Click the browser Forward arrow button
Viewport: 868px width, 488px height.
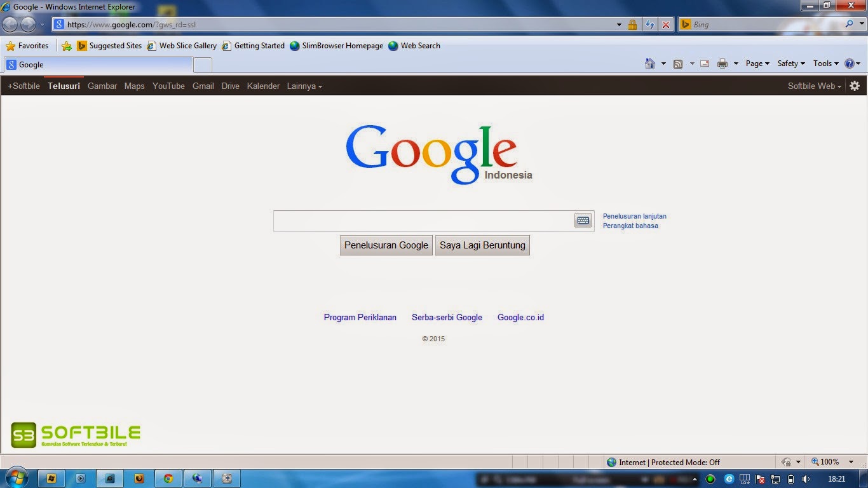coord(28,25)
